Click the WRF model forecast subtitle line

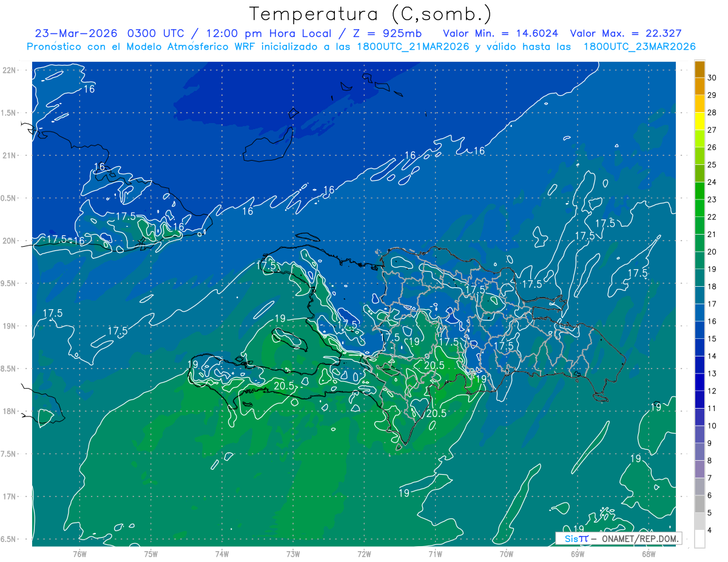pyautogui.click(x=361, y=47)
